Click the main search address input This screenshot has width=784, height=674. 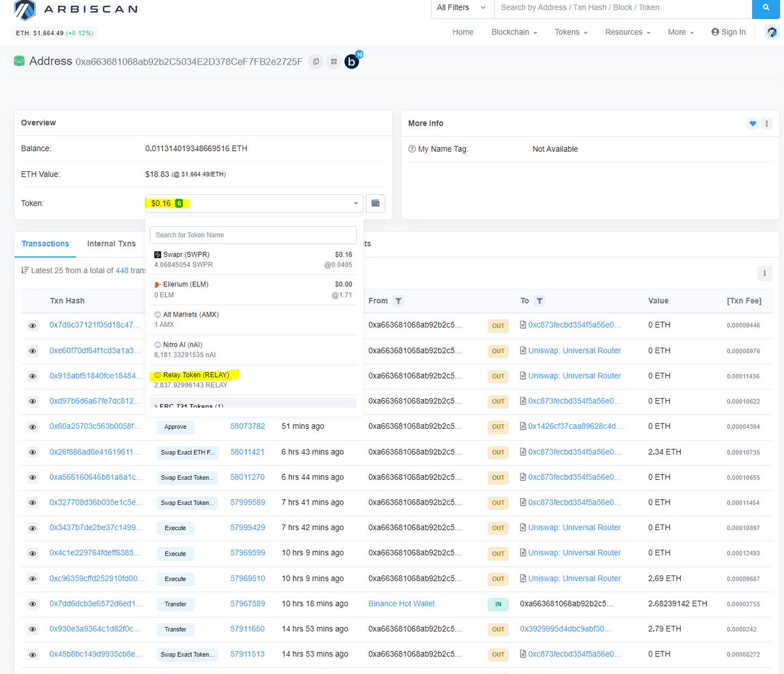click(x=623, y=8)
